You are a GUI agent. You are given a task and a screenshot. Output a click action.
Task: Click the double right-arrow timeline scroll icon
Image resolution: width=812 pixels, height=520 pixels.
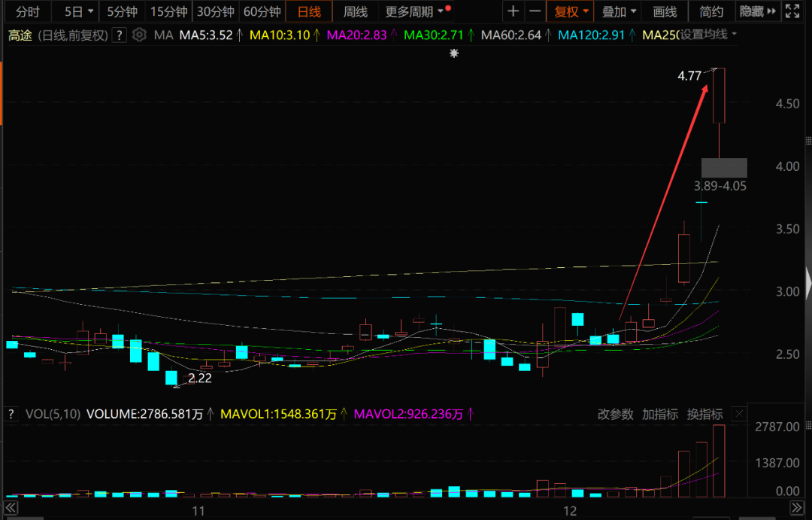point(797,507)
